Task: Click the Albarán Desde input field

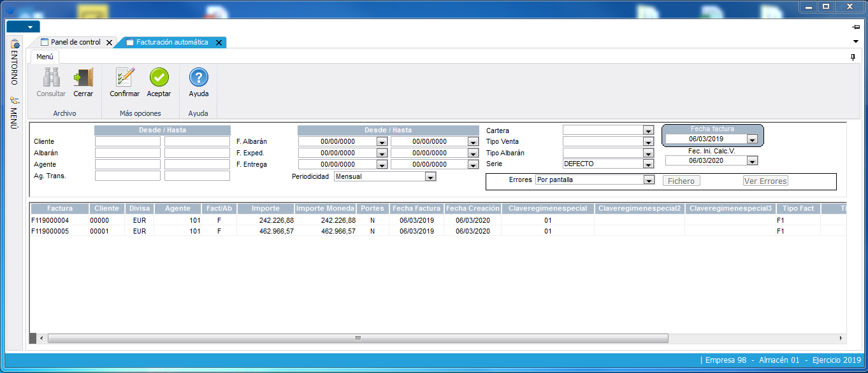Action: pyautogui.click(x=127, y=153)
